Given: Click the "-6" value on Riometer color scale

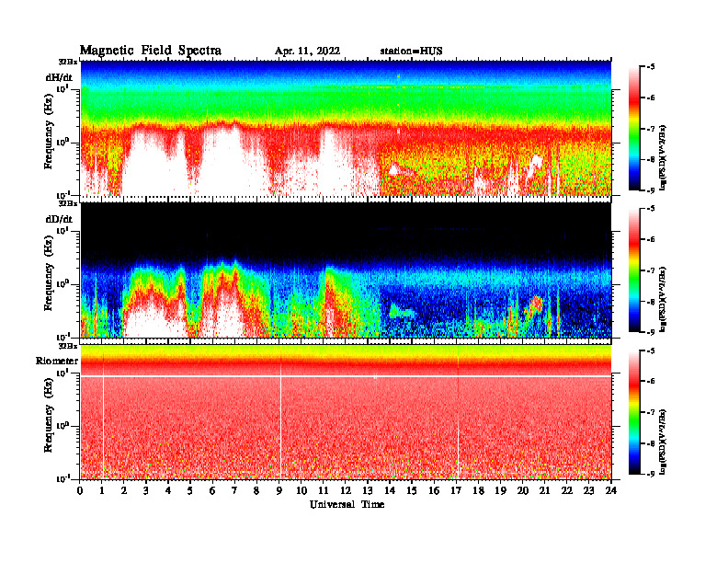Looking at the screenshot, I should coord(651,381).
